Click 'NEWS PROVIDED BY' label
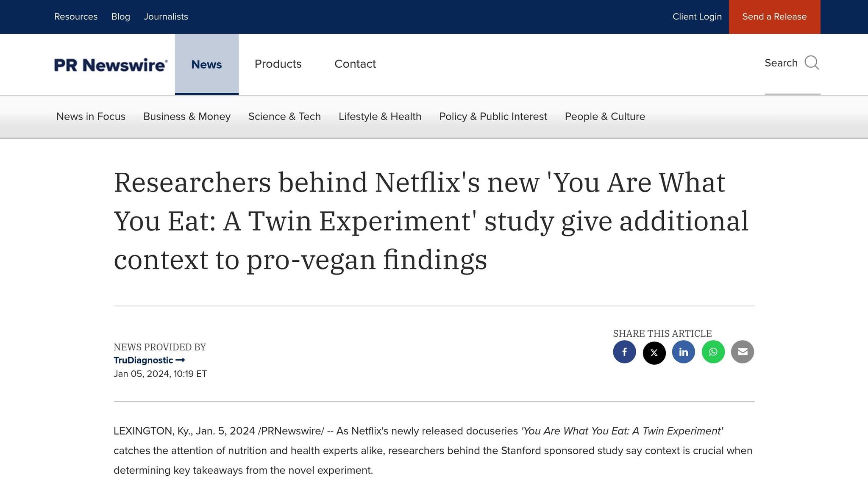868x488 pixels. coord(160,347)
